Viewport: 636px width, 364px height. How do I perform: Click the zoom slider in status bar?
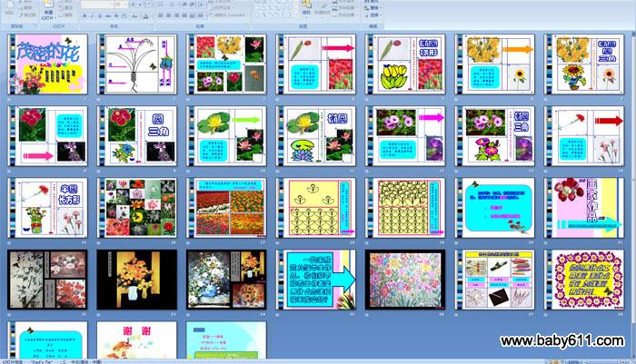604,362
